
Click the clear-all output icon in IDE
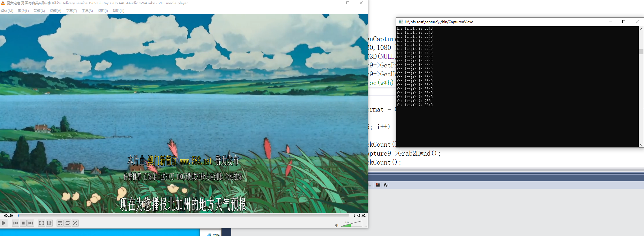coord(378,185)
